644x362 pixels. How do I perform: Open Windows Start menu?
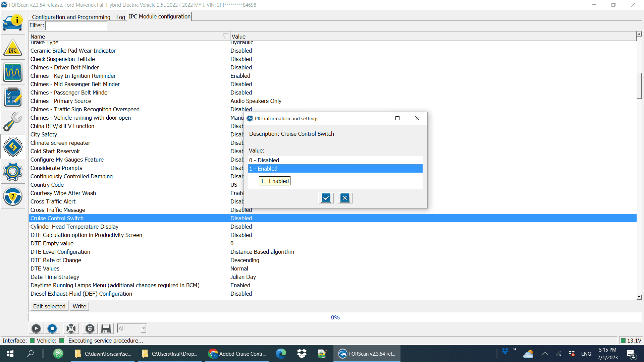[10, 354]
